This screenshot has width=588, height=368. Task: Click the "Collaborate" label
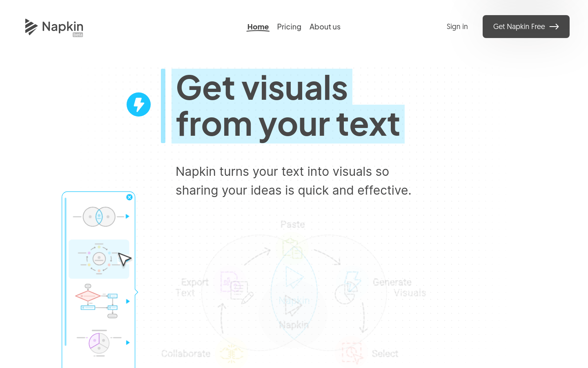[186, 354]
